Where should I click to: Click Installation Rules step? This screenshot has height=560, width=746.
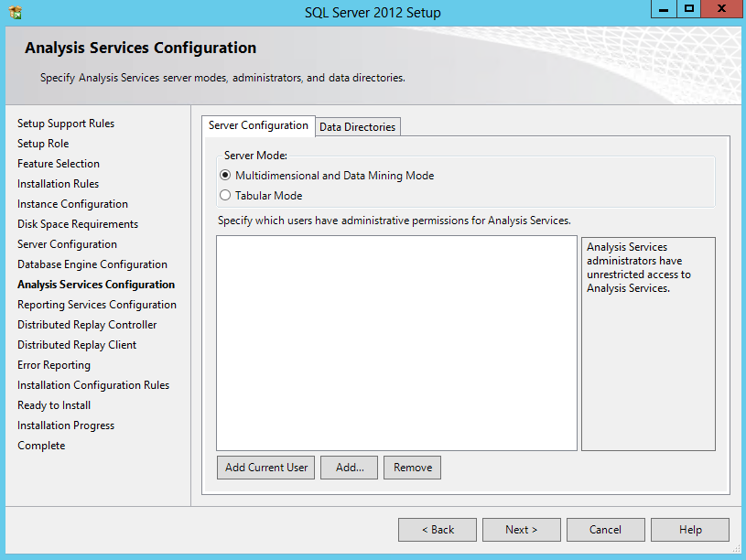click(x=58, y=184)
